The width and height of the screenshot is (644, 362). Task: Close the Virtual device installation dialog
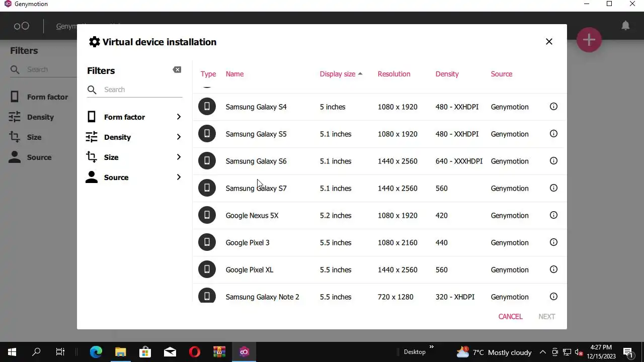(x=549, y=42)
